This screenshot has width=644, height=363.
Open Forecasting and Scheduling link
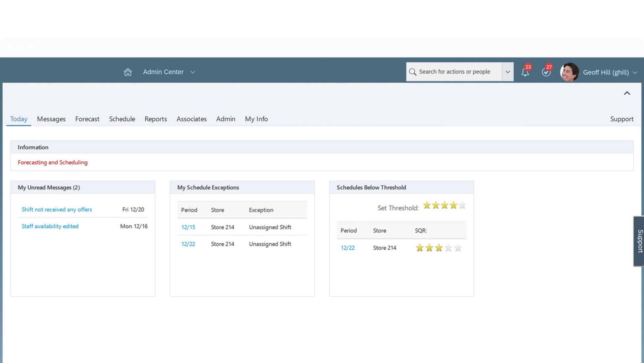(53, 162)
